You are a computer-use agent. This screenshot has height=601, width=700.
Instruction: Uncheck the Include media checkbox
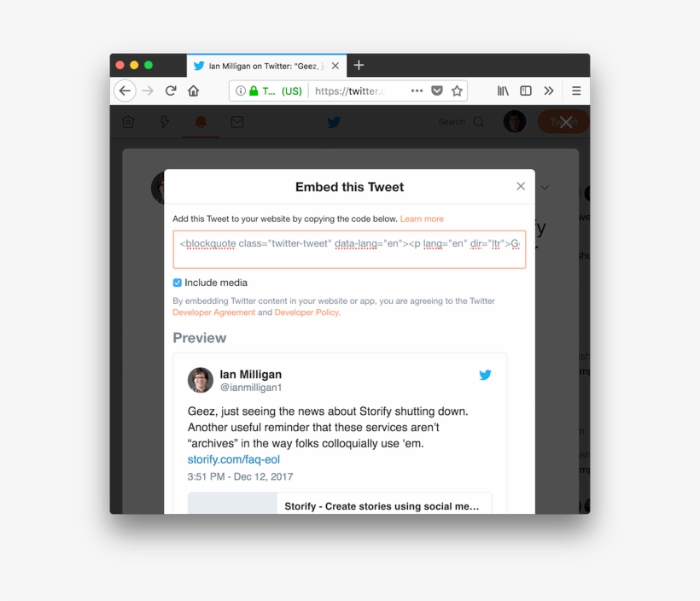tap(178, 283)
